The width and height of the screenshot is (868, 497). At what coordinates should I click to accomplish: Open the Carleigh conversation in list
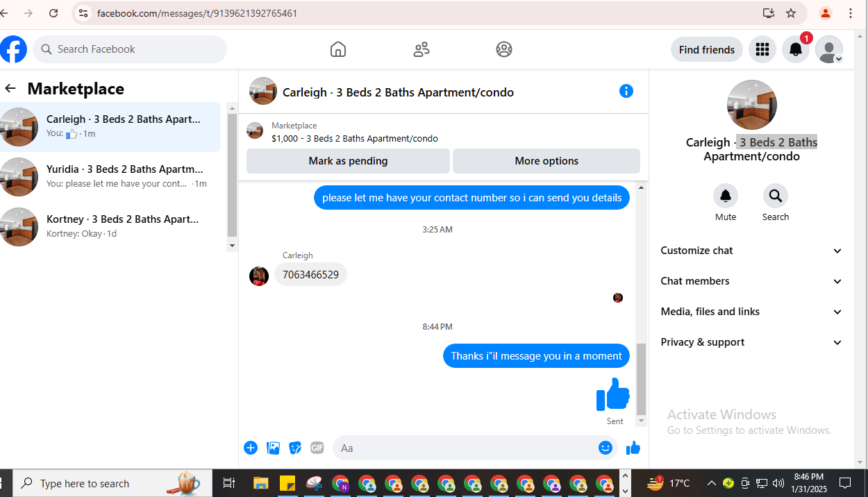110,127
